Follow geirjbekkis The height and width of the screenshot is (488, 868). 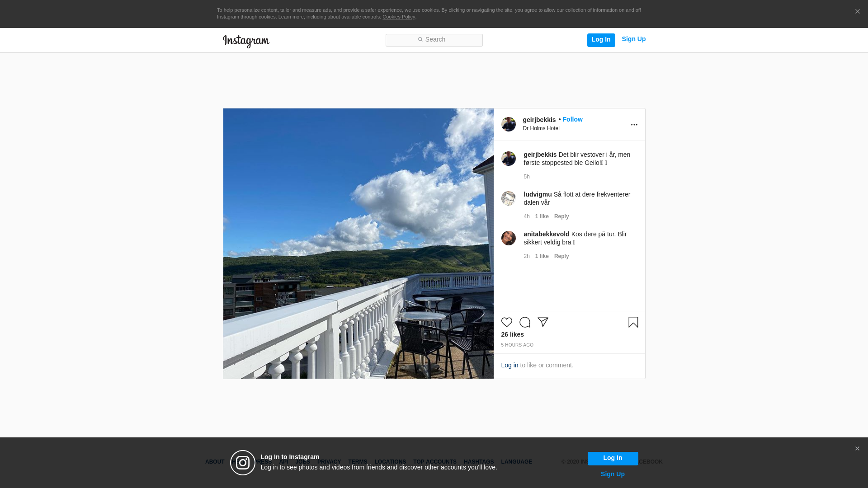click(x=572, y=119)
